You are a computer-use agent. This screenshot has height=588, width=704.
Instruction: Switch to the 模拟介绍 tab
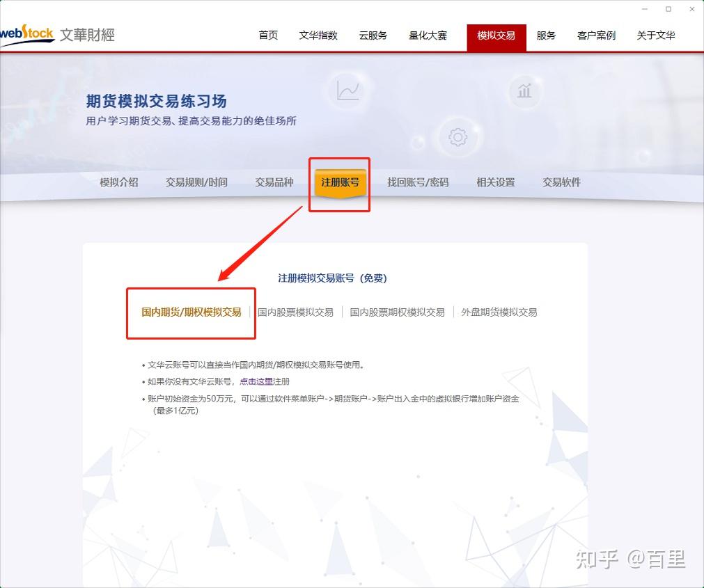click(118, 182)
